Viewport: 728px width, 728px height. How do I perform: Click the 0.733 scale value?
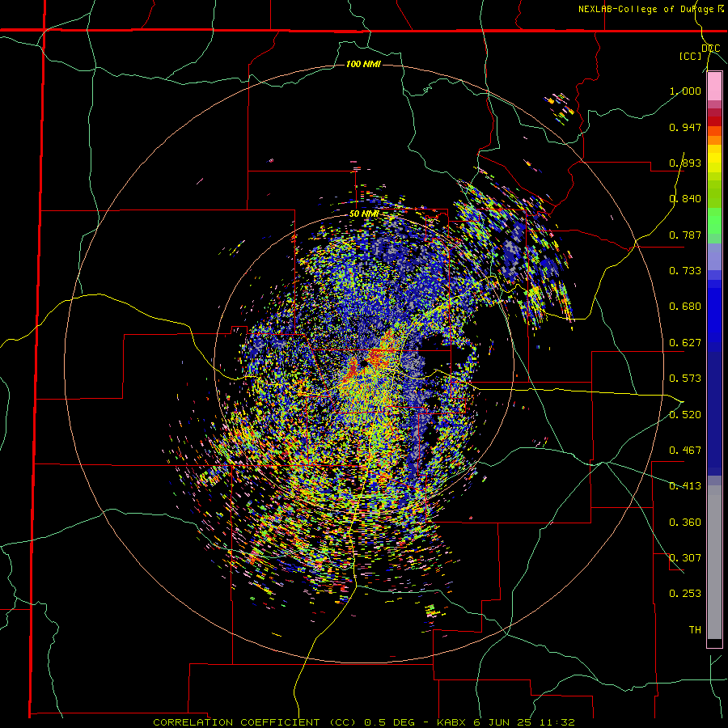tap(685, 271)
